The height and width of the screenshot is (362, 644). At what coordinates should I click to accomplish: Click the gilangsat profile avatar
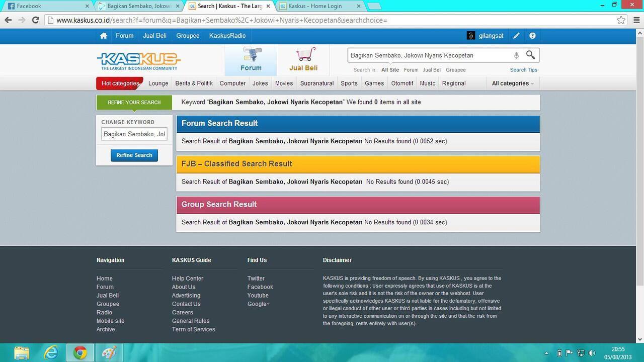[x=471, y=36]
